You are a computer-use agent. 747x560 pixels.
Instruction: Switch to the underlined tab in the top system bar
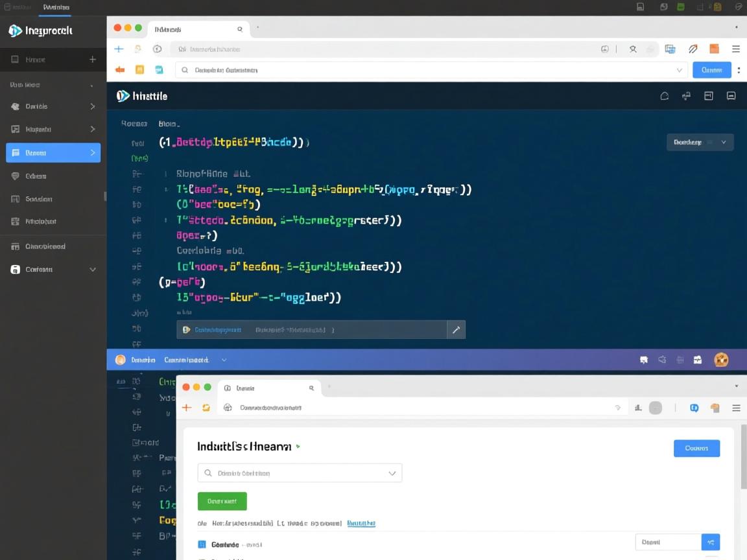click(56, 7)
